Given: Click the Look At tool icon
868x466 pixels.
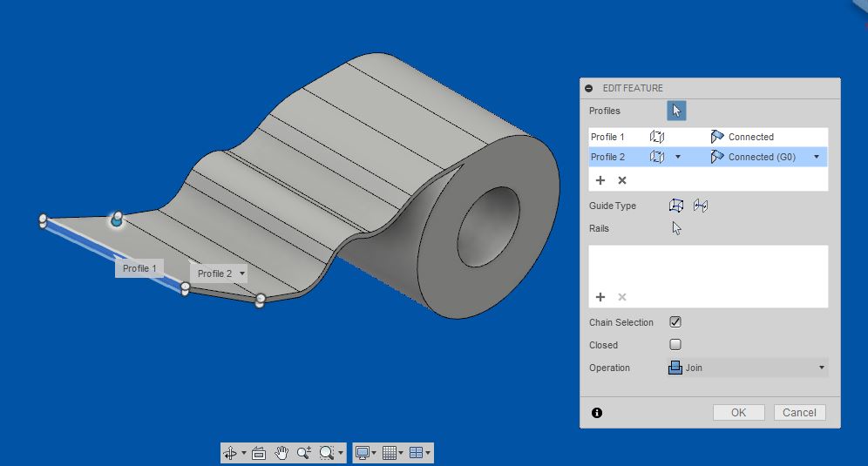Looking at the screenshot, I should [258, 453].
